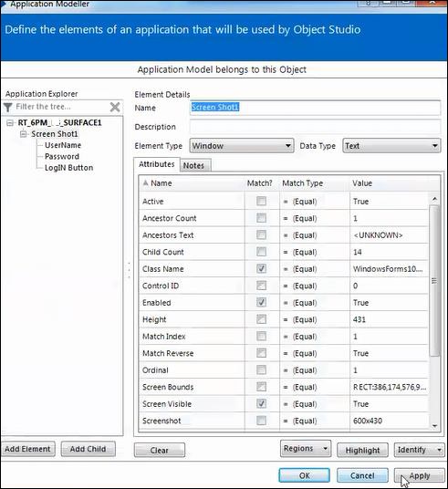Enable Match checkbox for Control ID
Viewport: 448px width, 489px height.
pos(262,285)
